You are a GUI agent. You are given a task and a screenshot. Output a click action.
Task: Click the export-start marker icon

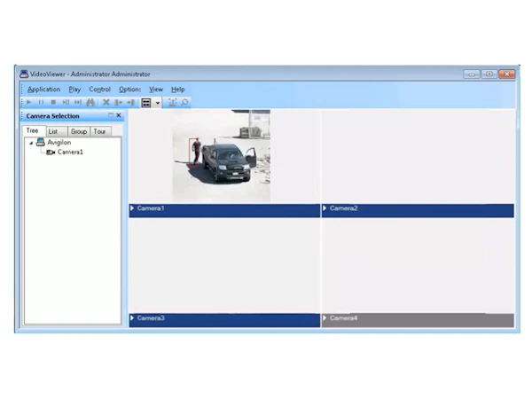(119, 102)
